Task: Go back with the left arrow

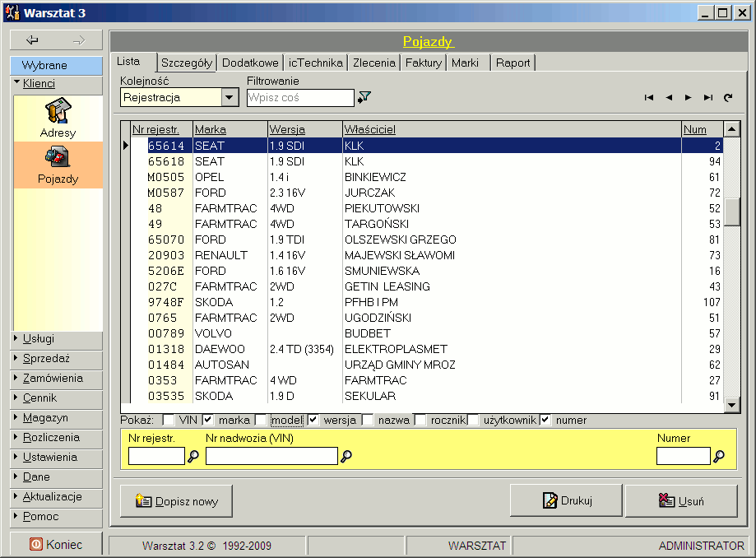Action: pyautogui.click(x=32, y=40)
